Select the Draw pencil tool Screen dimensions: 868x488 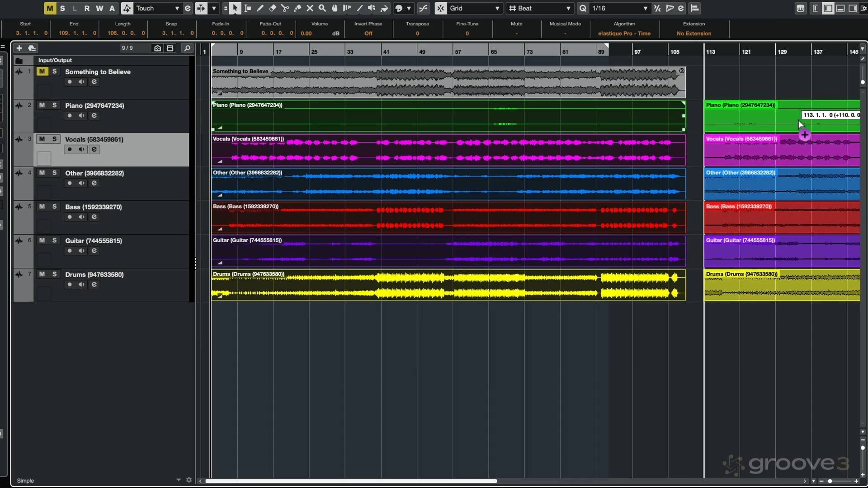(x=260, y=8)
